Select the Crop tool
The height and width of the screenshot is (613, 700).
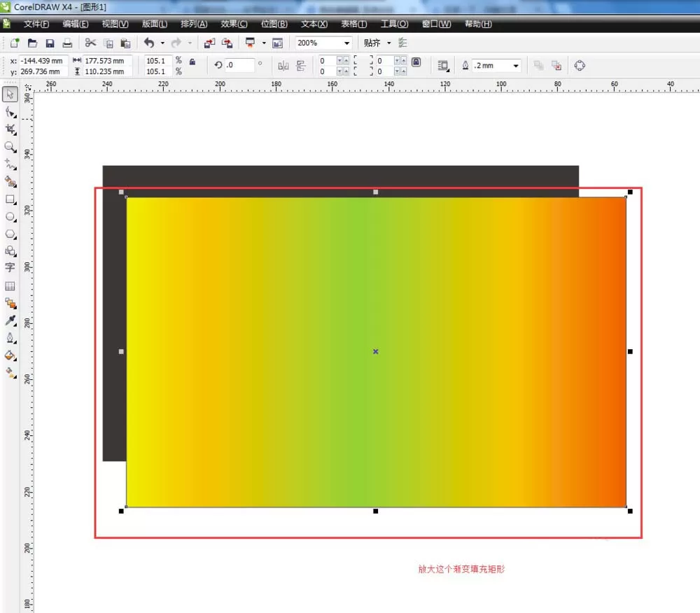tap(10, 129)
